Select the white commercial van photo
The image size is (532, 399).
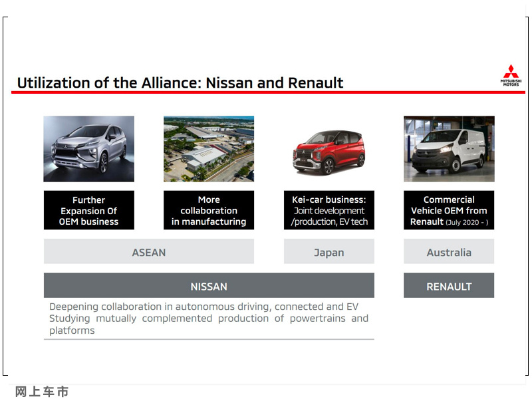click(449, 149)
